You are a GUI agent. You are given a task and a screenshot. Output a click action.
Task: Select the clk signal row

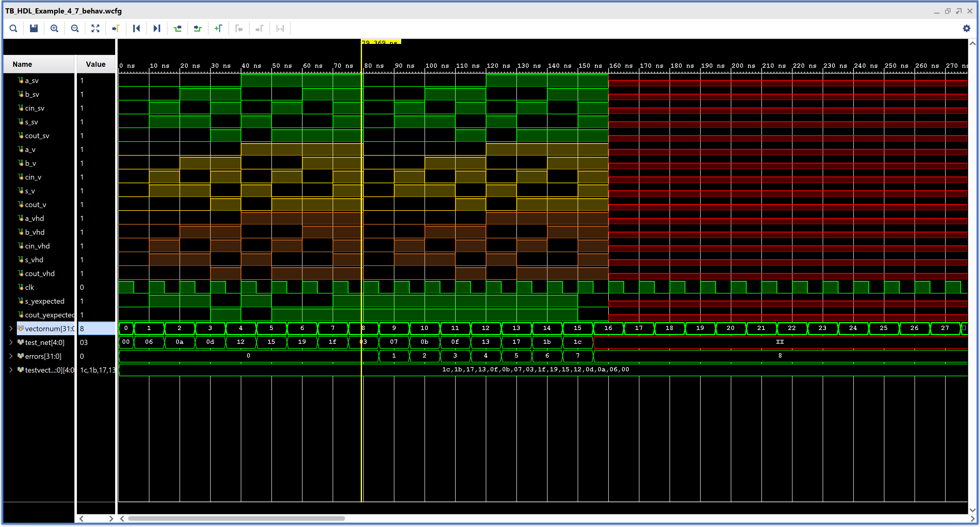point(29,287)
